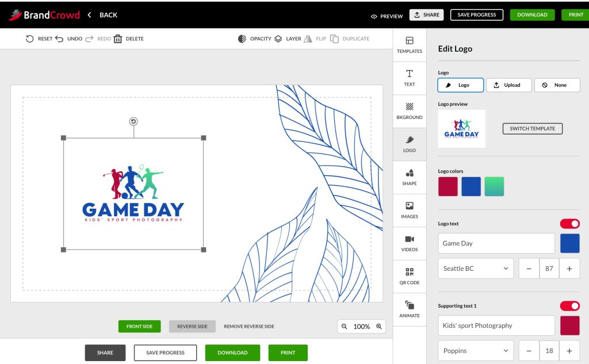The height and width of the screenshot is (364, 589).
Task: Select the None logo option
Action: (x=557, y=85)
